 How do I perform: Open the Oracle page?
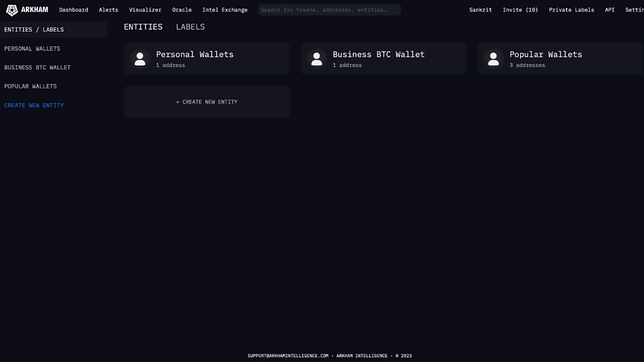click(182, 10)
